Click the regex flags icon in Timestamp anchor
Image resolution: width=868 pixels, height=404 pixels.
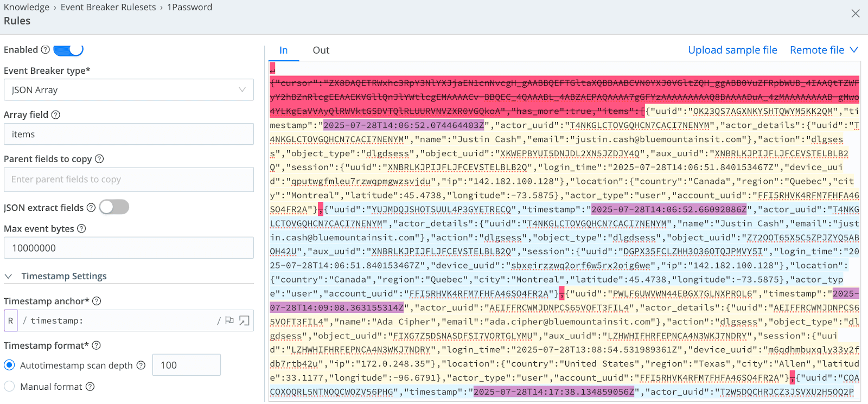point(229,320)
